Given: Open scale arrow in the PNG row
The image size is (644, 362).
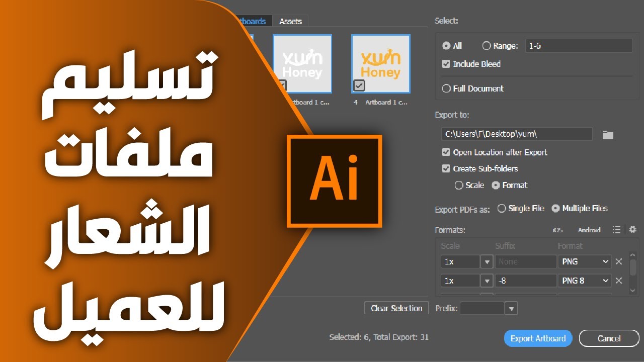Looking at the screenshot, I should 487,261.
